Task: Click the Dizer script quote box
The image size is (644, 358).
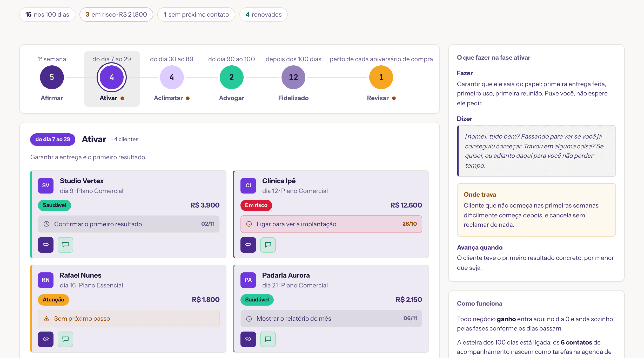Action: tap(536, 151)
